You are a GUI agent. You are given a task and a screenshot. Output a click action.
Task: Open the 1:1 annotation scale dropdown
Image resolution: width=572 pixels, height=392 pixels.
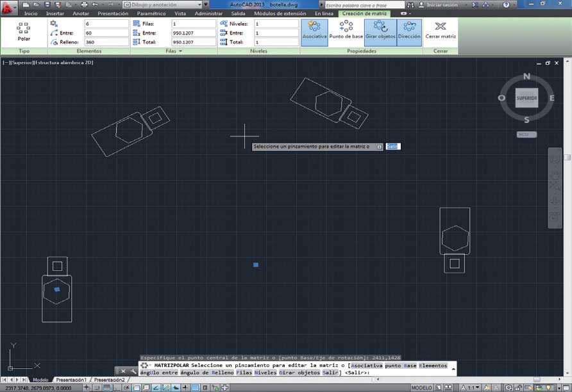click(473, 388)
